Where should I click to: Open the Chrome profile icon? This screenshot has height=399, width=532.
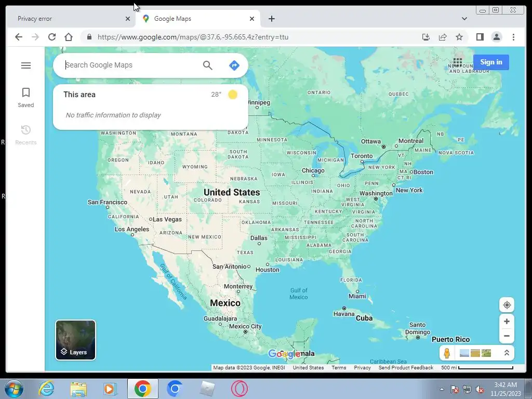point(496,37)
